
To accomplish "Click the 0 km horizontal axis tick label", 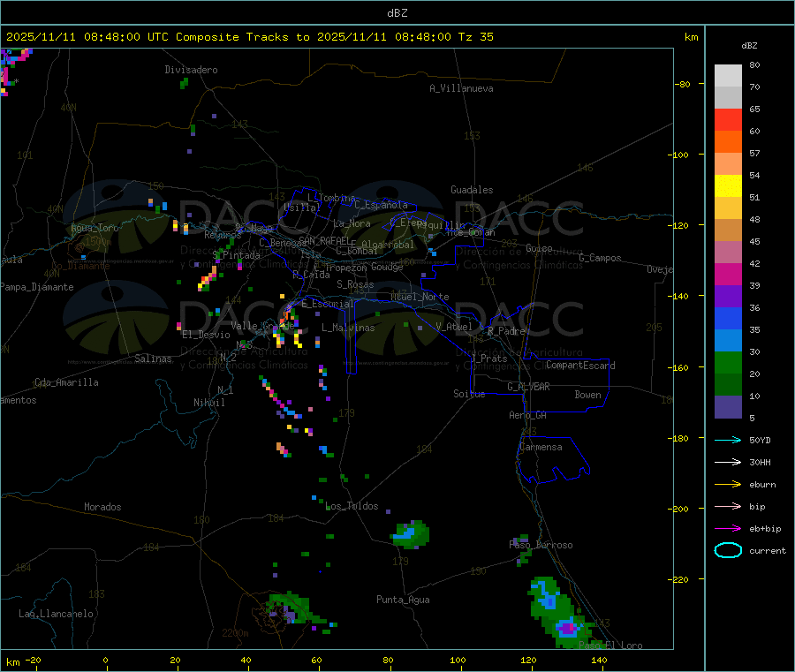I will 105,660.
